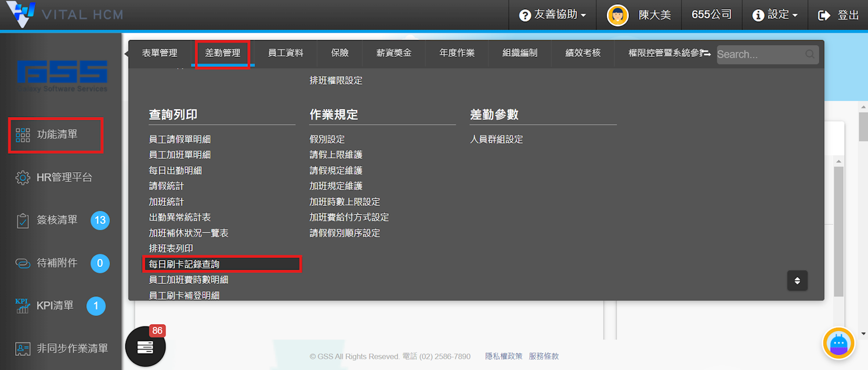Expand the 設定 dropdown menu
Viewport: 868px width, 370px height.
pos(775,15)
